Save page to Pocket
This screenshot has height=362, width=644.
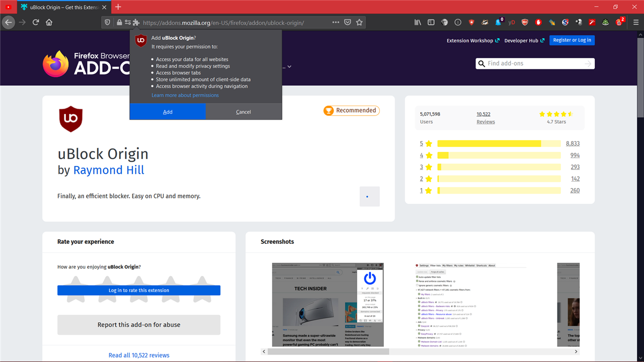(348, 22)
